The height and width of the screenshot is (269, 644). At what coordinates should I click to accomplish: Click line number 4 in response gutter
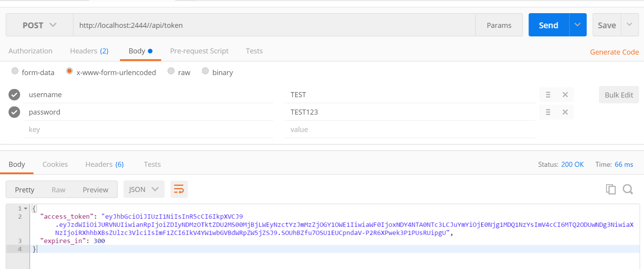coord(20,249)
